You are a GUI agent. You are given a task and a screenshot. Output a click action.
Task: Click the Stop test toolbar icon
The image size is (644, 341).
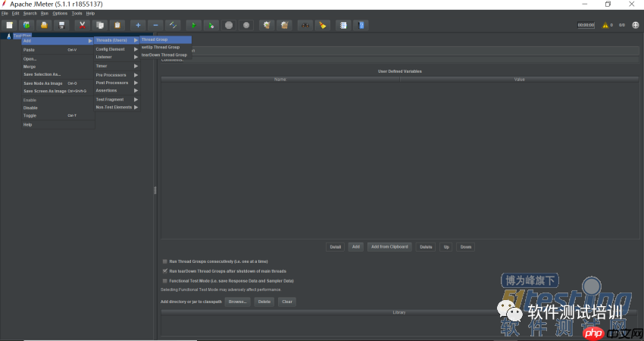click(x=229, y=25)
